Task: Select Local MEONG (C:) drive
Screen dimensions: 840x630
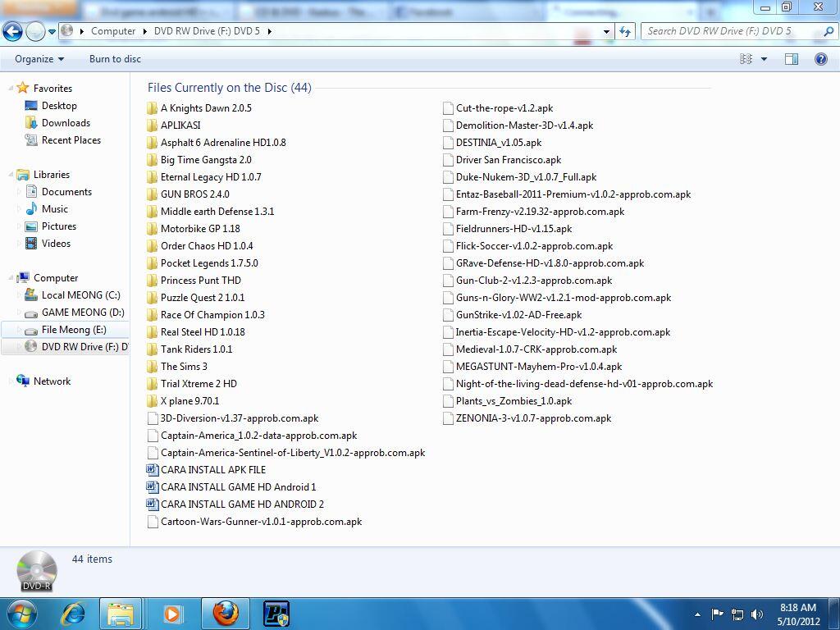Action: [81, 295]
